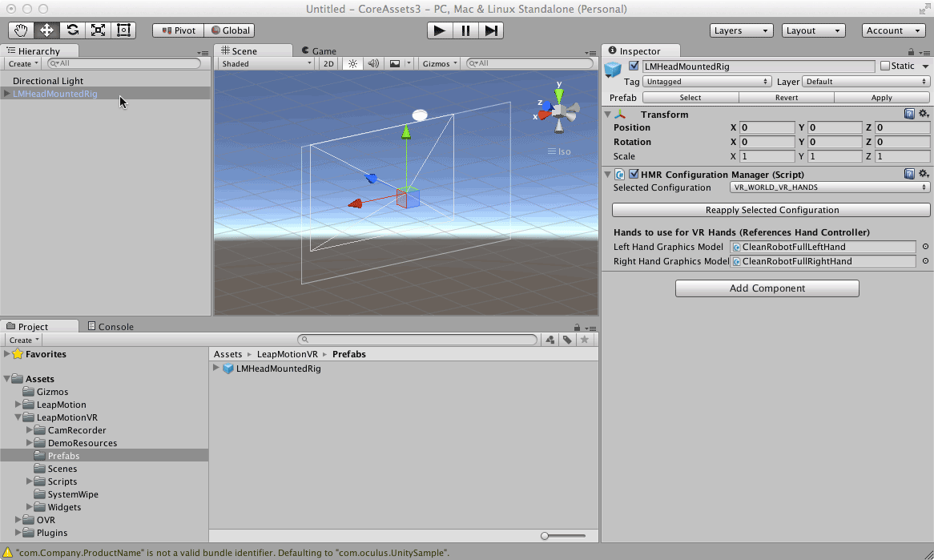This screenshot has height=560, width=934.
Task: Select the Rotate tool
Action: 73,30
